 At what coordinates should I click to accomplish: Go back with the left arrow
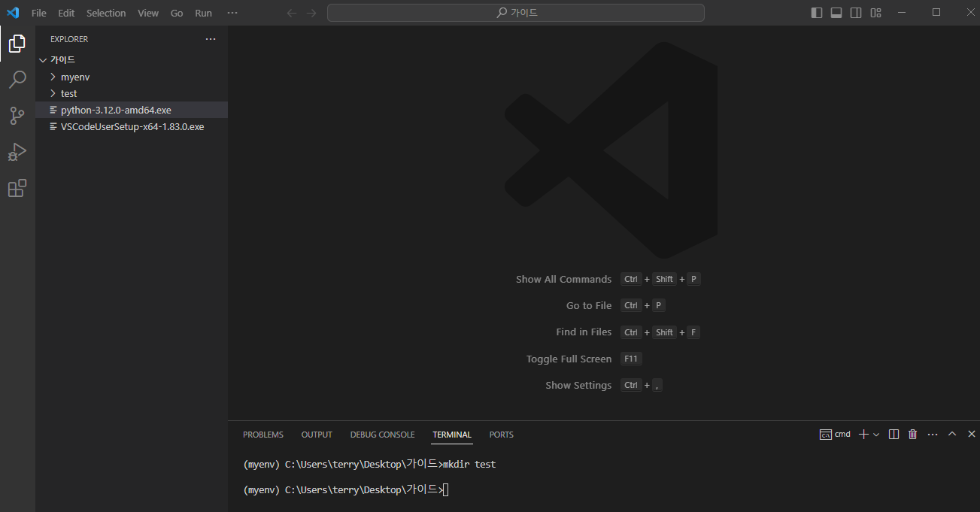pyautogui.click(x=292, y=13)
